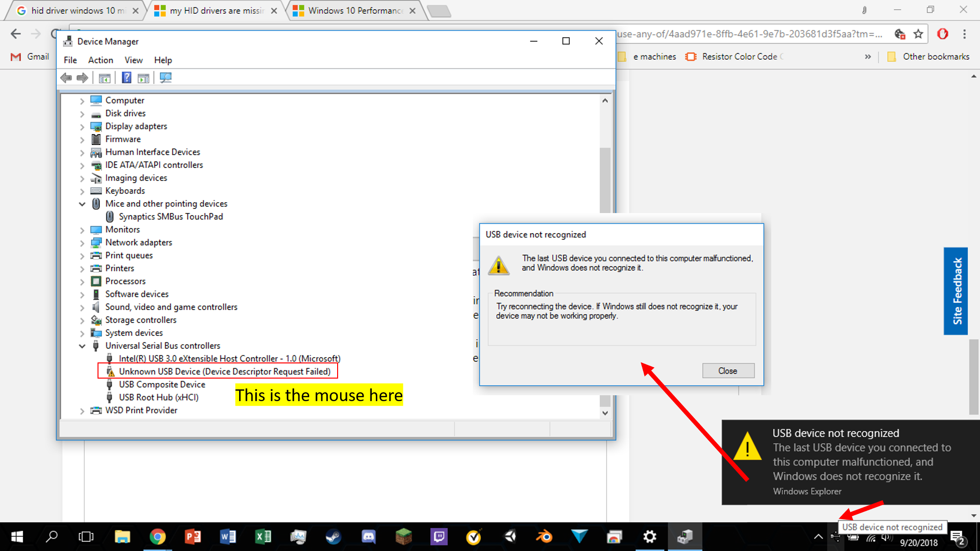Click the Display adapters entry

(x=136, y=126)
